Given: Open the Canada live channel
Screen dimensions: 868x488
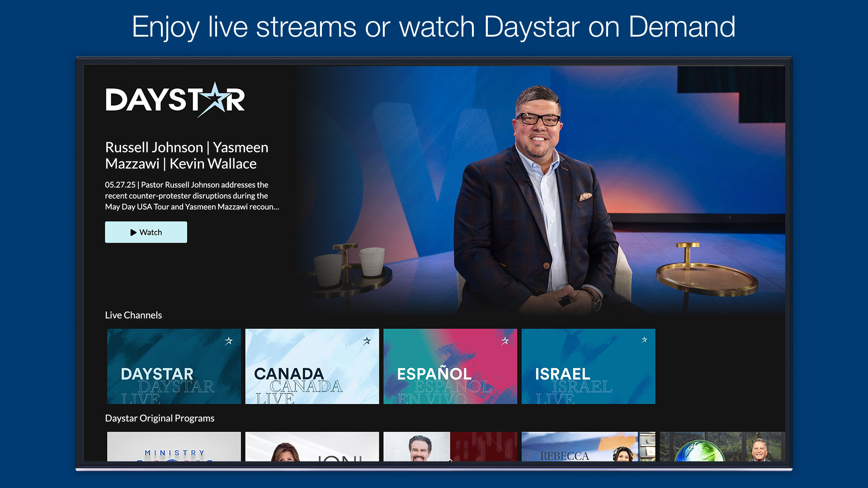Looking at the screenshot, I should click(312, 366).
